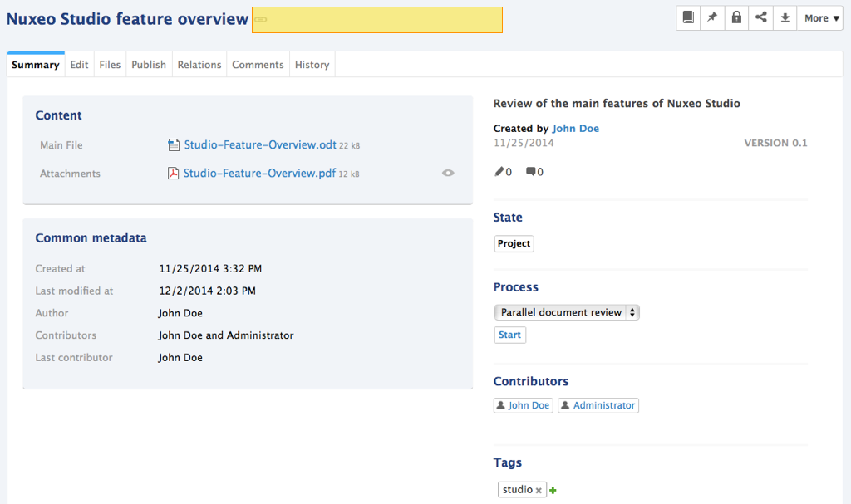Click the permalink chain icon beside the title

coord(260,20)
